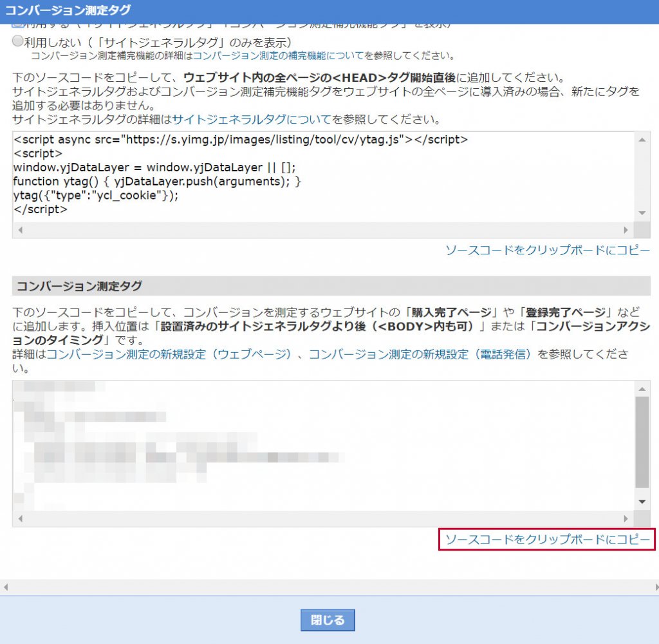Open the コンバージョン測定の新規設定（ウェブページ） link
The image size is (659, 644).
(169, 354)
